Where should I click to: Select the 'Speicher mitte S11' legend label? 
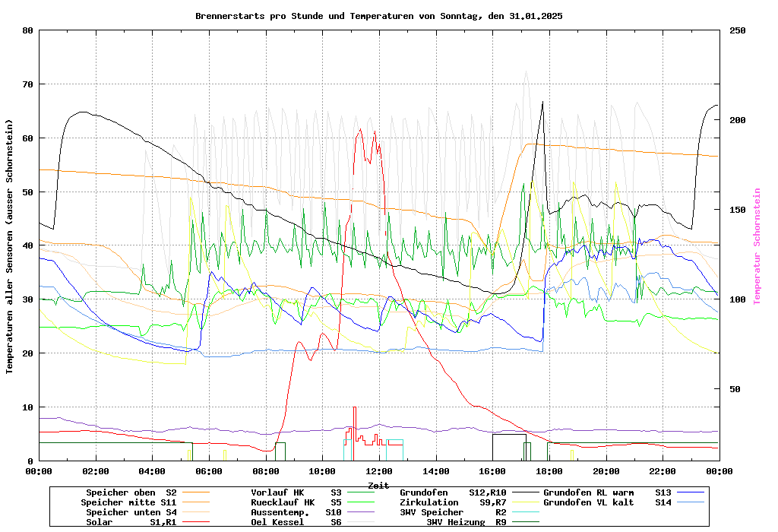pyautogui.click(x=128, y=502)
